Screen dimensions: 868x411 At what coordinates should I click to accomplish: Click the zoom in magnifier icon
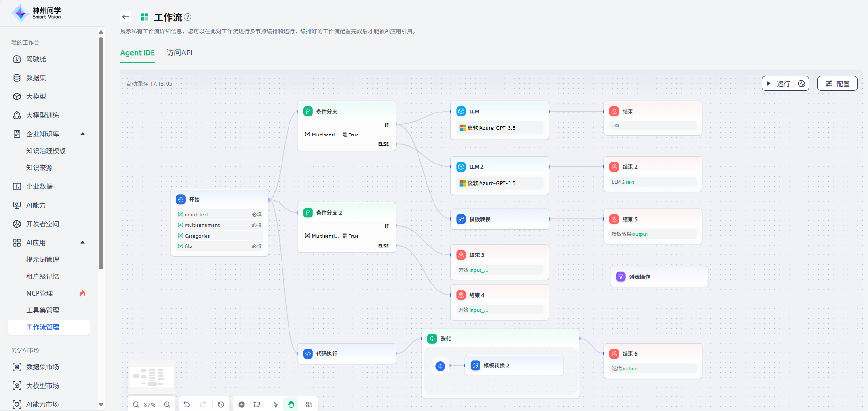pyautogui.click(x=167, y=404)
